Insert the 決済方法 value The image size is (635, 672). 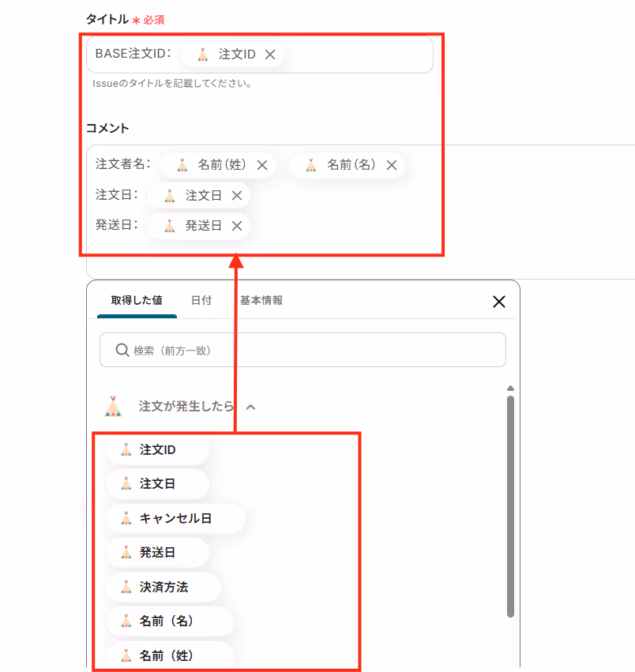click(x=163, y=588)
